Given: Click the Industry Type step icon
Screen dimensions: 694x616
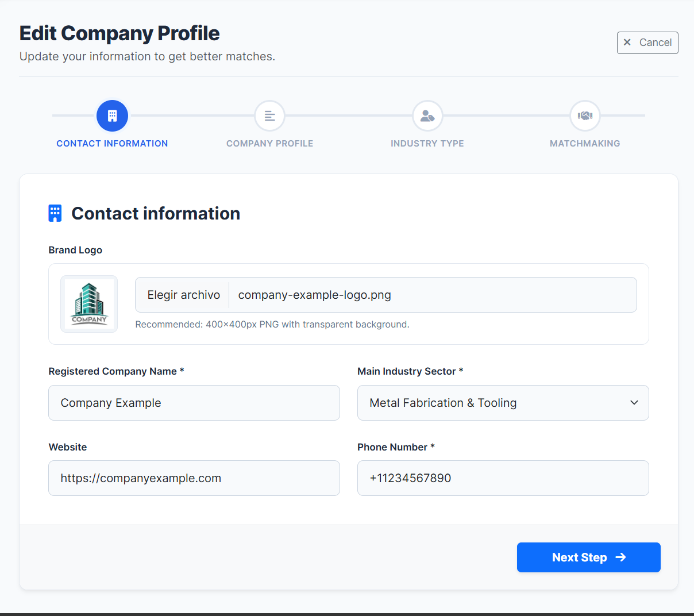Looking at the screenshot, I should [x=427, y=115].
